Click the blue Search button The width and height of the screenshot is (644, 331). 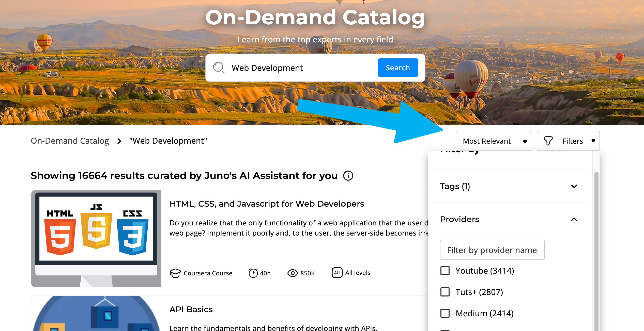pyautogui.click(x=398, y=68)
